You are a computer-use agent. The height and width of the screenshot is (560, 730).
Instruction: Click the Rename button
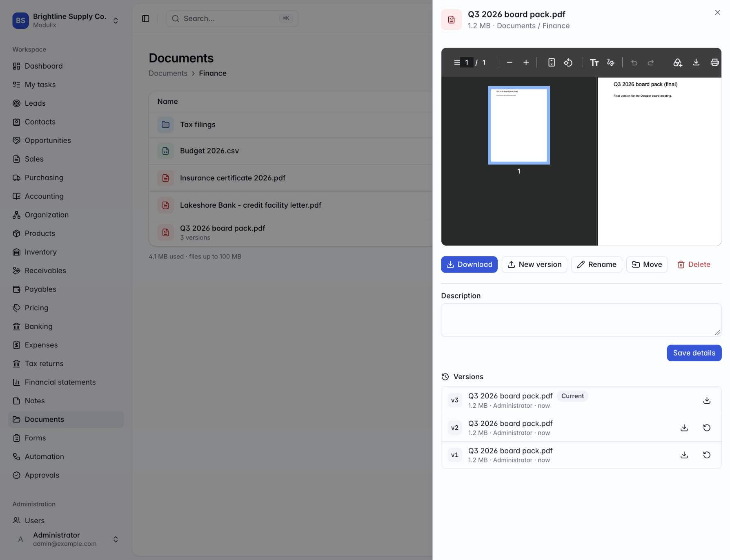click(596, 264)
